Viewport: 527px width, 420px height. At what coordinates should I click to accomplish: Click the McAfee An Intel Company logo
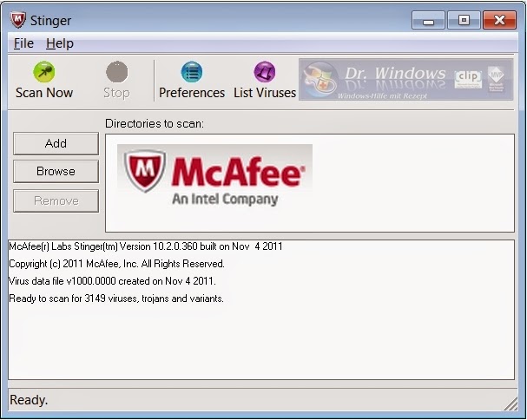[214, 176]
